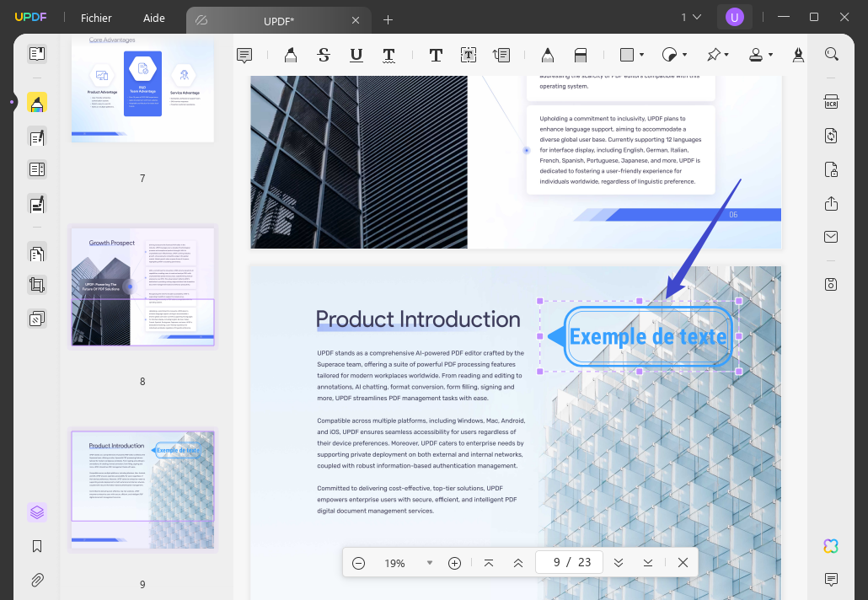Open the Crop Pages tool in sidebar
This screenshot has height=600, width=868.
[x=37, y=285]
